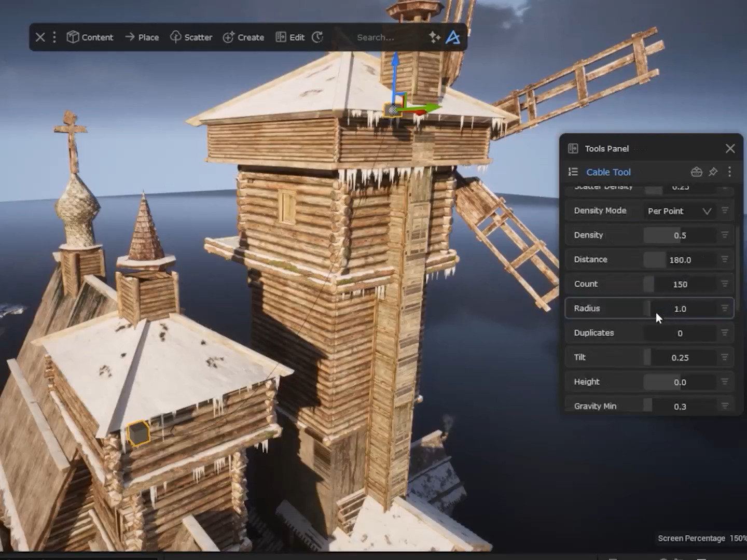Click the AI sparkle icon beside search
747x560 pixels.
(434, 37)
